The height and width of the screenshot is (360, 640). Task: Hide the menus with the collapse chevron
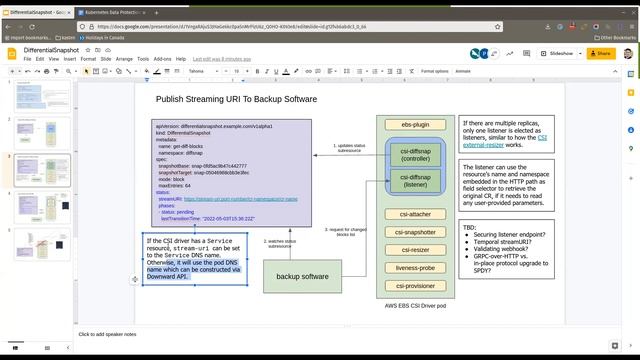coord(615,71)
